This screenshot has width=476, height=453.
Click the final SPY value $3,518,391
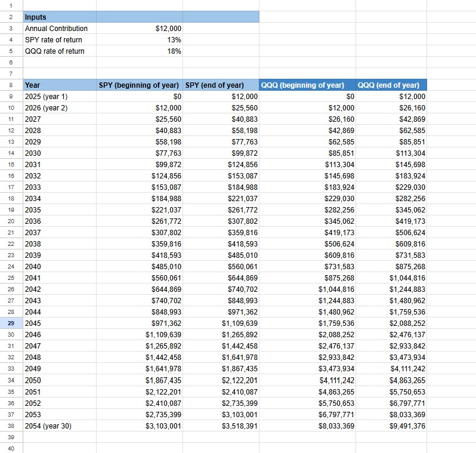click(x=221, y=426)
